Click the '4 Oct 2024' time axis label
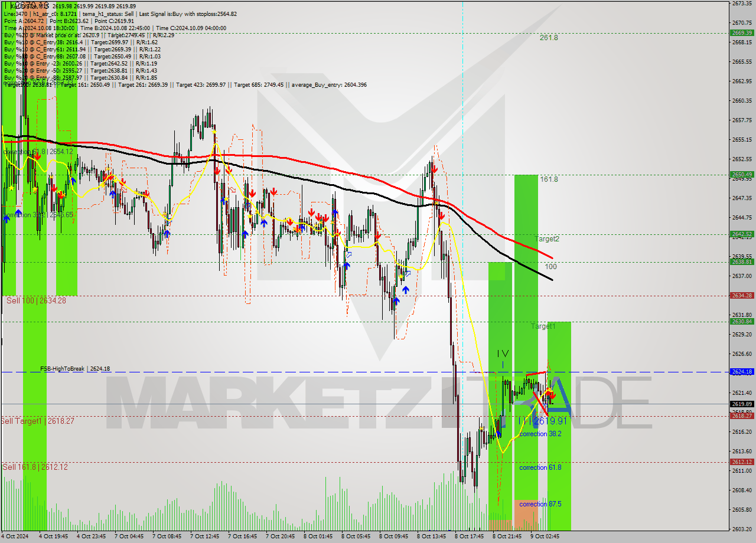 tap(14, 537)
